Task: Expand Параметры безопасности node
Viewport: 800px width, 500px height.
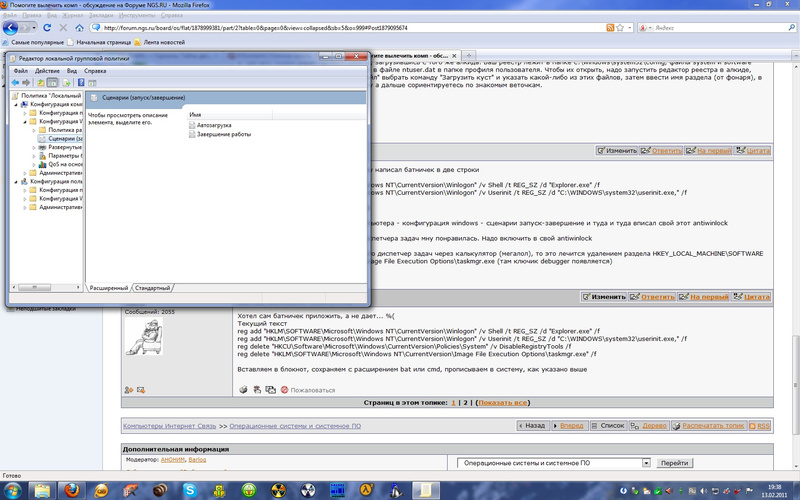Action: pos(34,156)
